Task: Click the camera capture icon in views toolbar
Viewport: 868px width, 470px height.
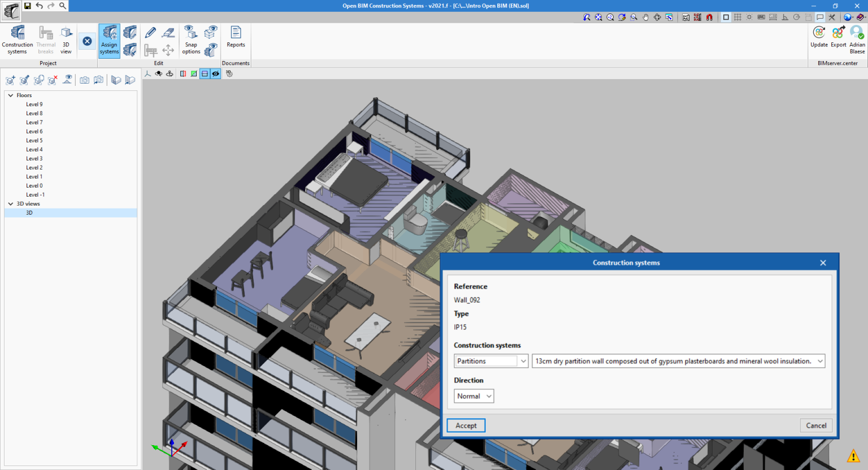Action: point(84,80)
